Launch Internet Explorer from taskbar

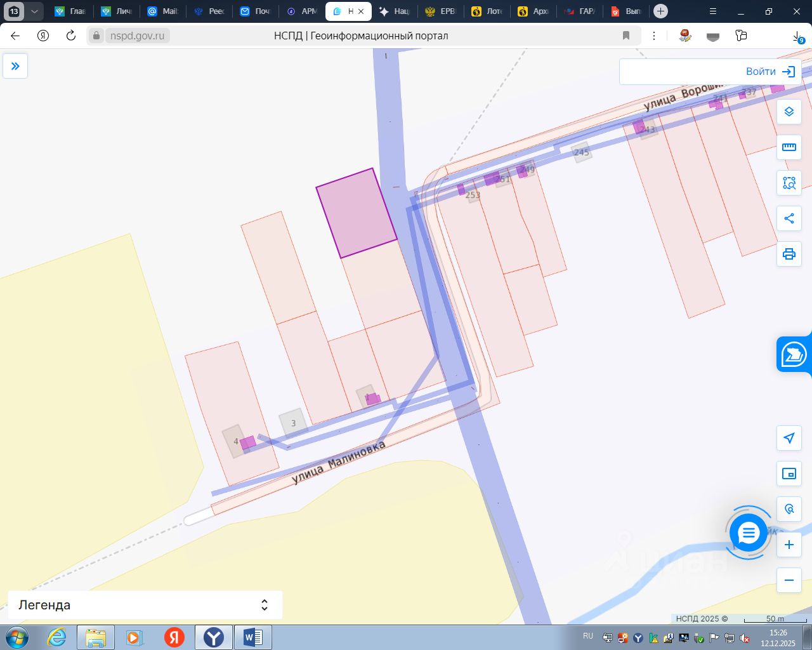coord(57,637)
